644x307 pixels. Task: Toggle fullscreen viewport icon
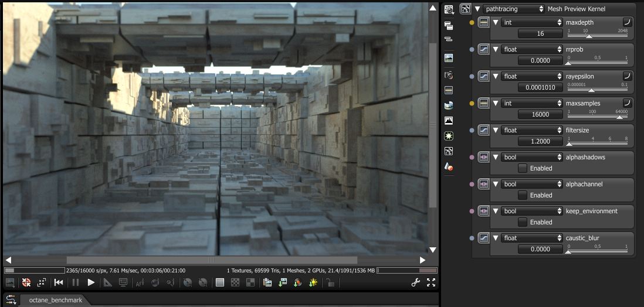click(431, 282)
